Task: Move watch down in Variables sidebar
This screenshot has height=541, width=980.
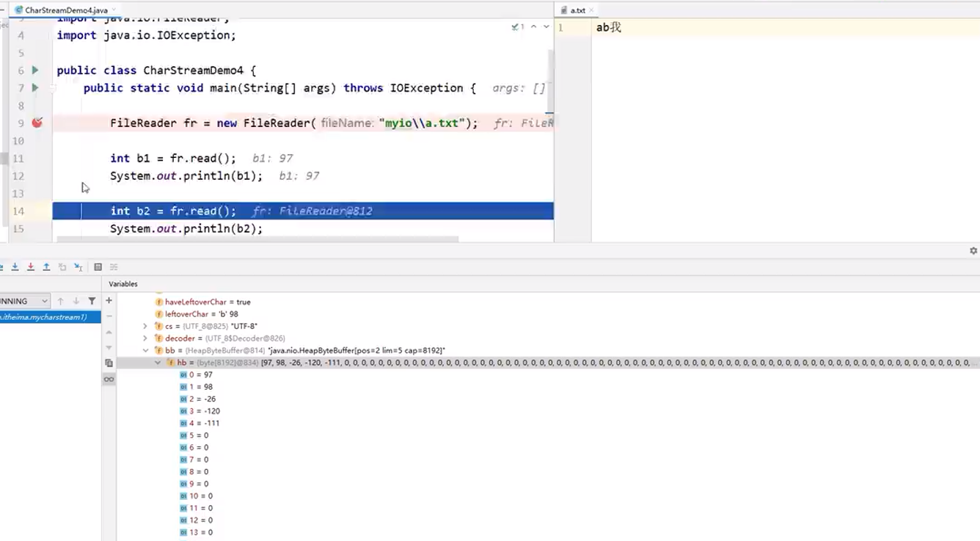Action: click(109, 348)
